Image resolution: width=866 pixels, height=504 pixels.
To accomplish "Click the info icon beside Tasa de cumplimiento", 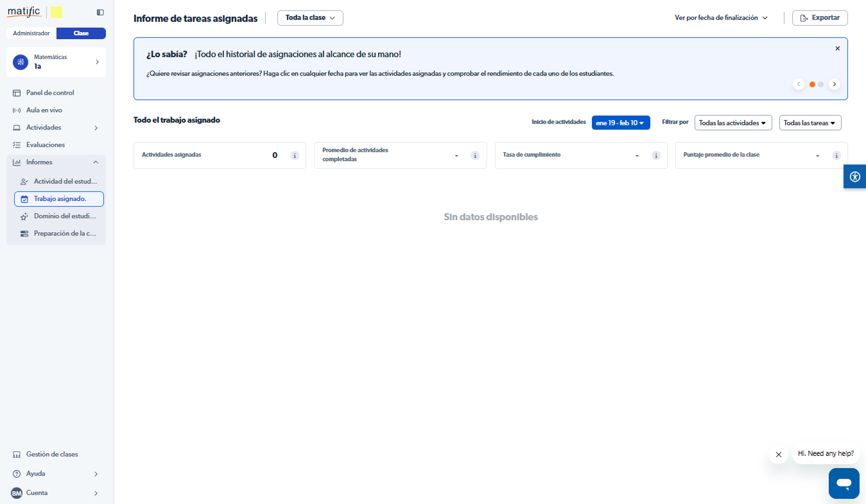I will click(655, 155).
